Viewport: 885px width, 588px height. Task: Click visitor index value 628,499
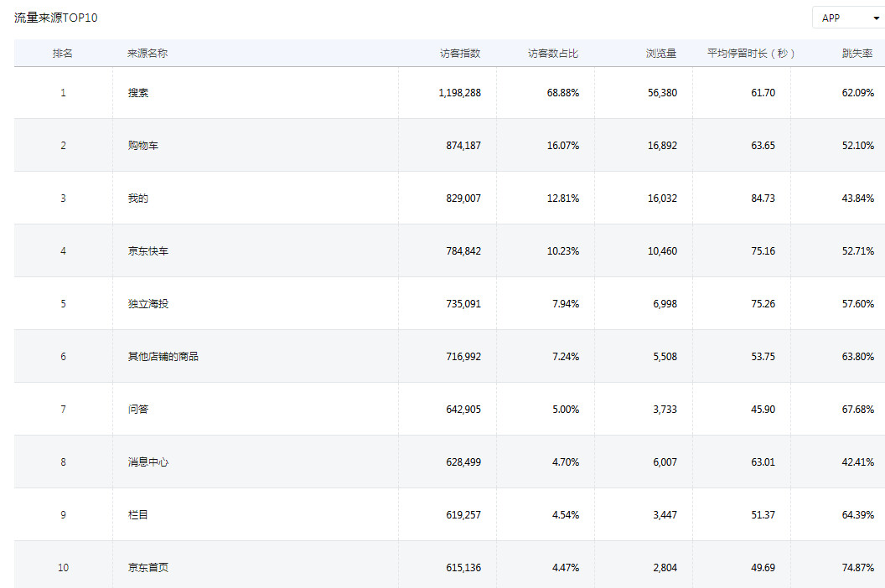tap(463, 462)
